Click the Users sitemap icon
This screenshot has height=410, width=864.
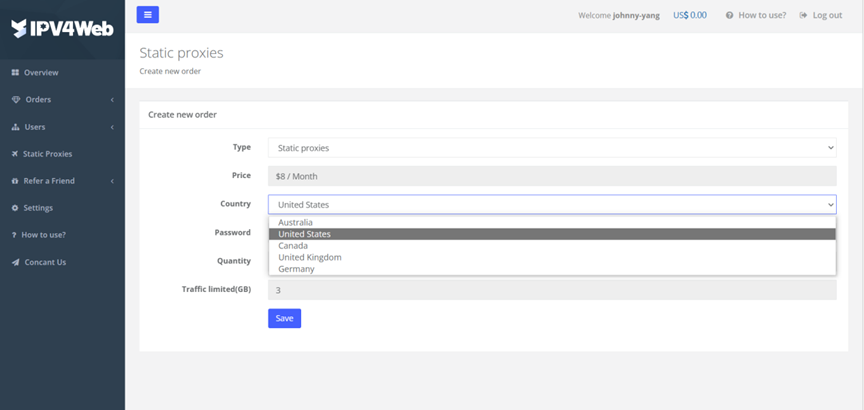(x=15, y=127)
